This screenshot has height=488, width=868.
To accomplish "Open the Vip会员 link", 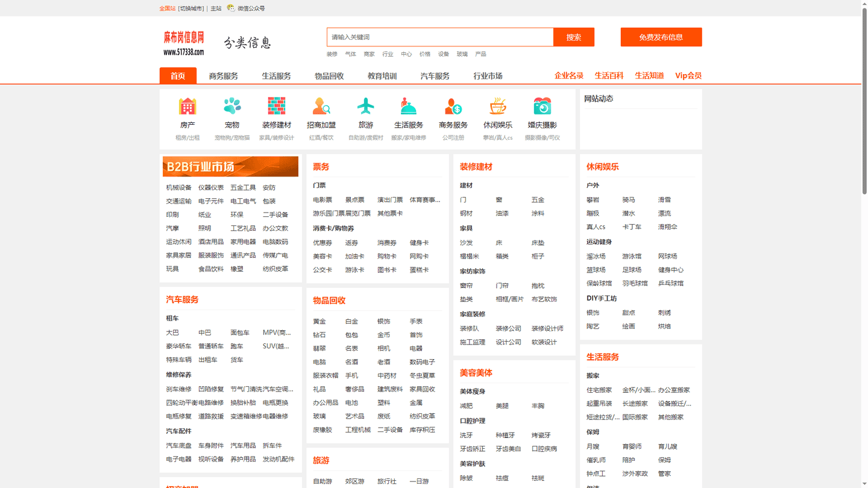I will (688, 75).
